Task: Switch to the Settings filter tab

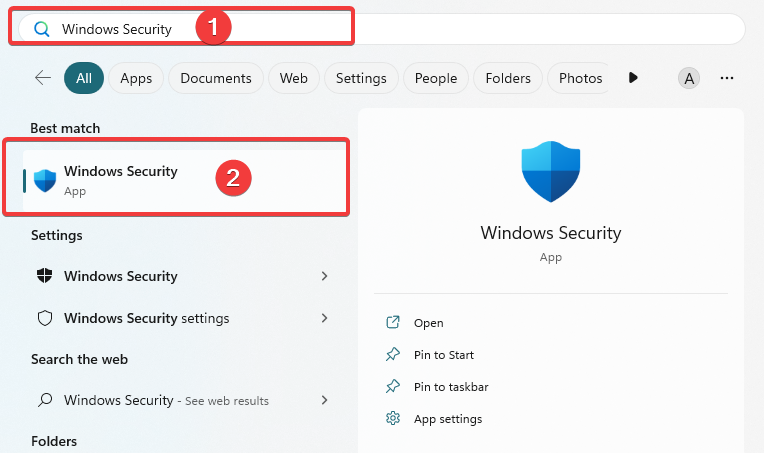Action: 361,78
